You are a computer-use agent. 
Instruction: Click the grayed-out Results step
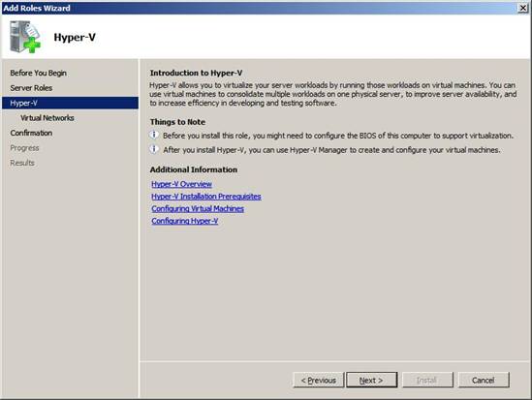tap(22, 163)
